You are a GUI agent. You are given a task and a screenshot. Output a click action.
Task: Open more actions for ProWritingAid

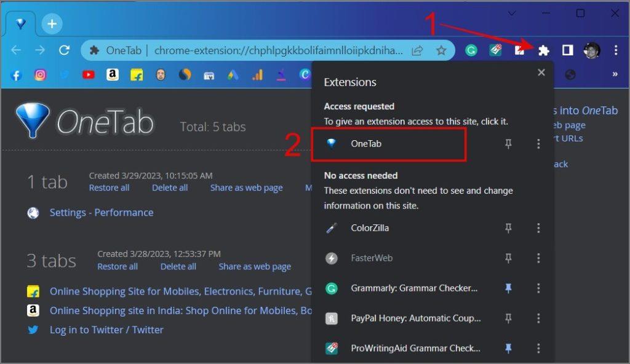click(x=538, y=349)
